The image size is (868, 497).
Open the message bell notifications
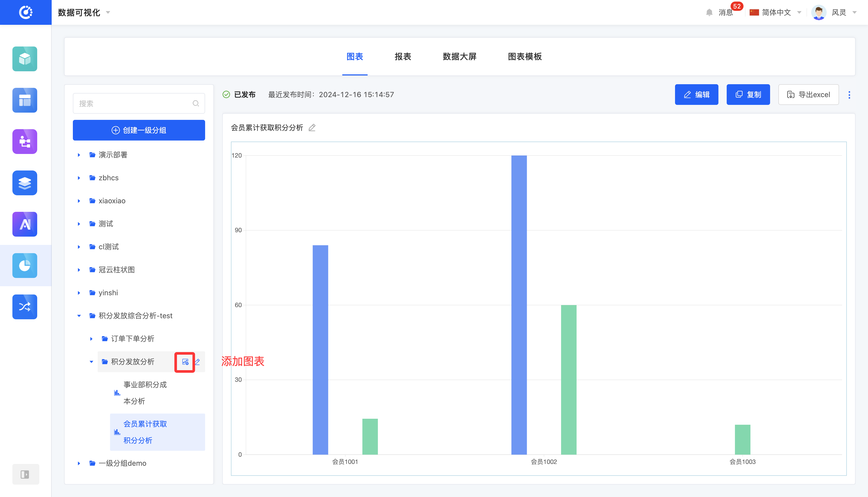tap(709, 13)
